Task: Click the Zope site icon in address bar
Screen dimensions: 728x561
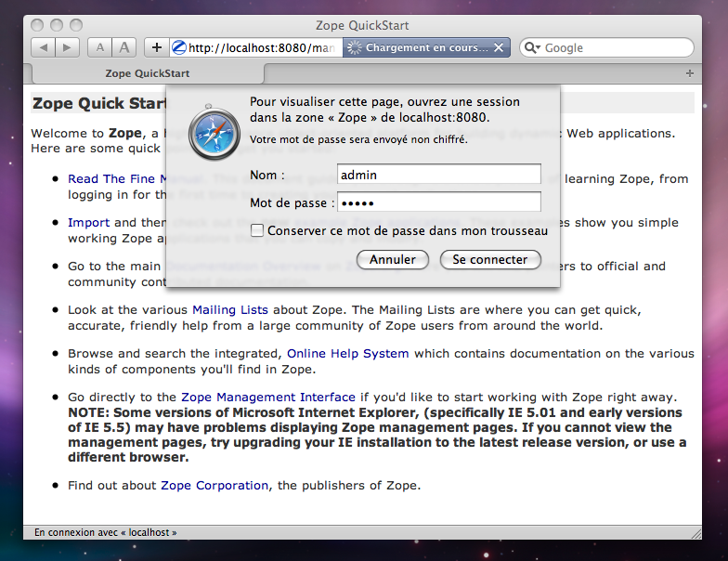Action: pyautogui.click(x=178, y=47)
